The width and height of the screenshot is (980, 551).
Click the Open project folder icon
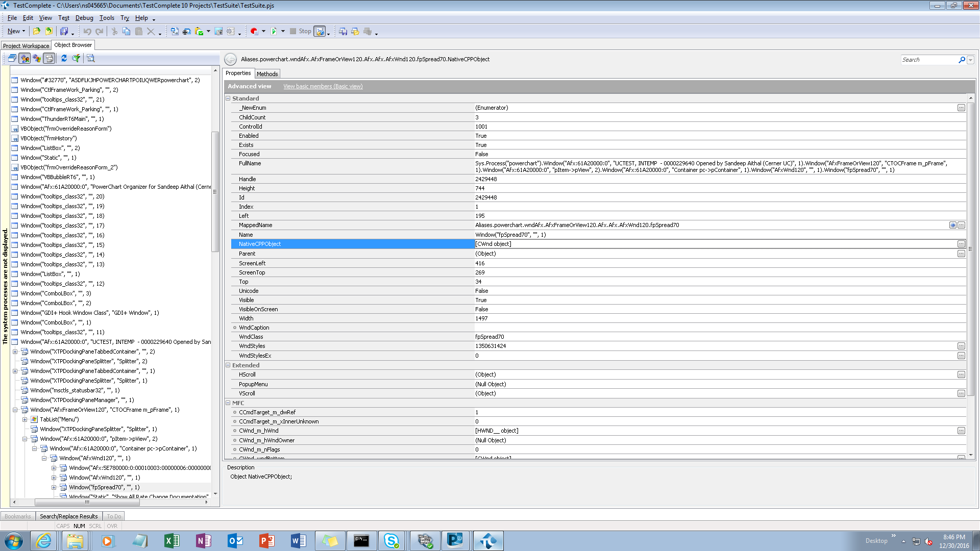(x=37, y=32)
